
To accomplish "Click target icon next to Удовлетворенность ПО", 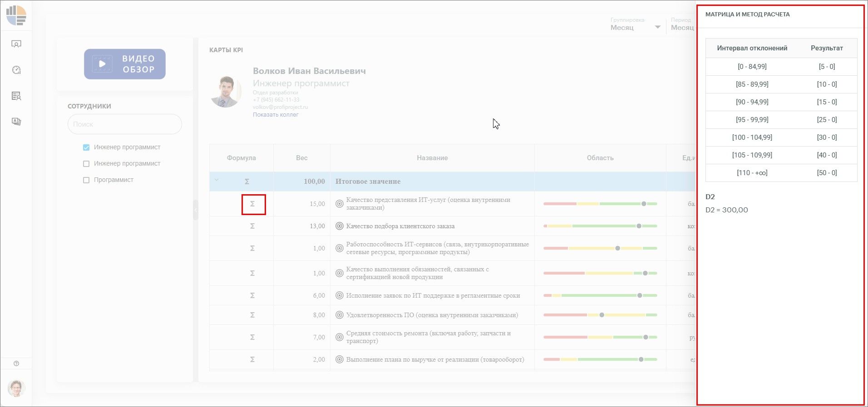I will click(339, 315).
